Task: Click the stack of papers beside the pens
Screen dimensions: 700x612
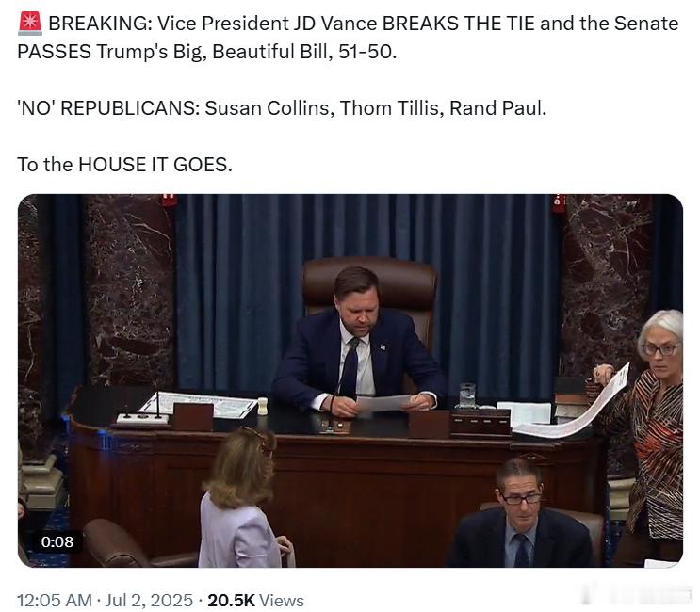Action: coord(196,403)
